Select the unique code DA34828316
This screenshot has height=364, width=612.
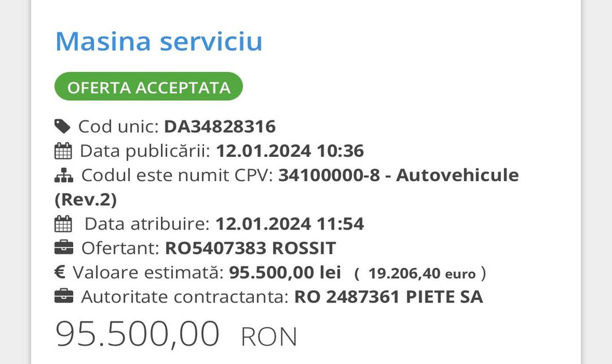tap(220, 127)
